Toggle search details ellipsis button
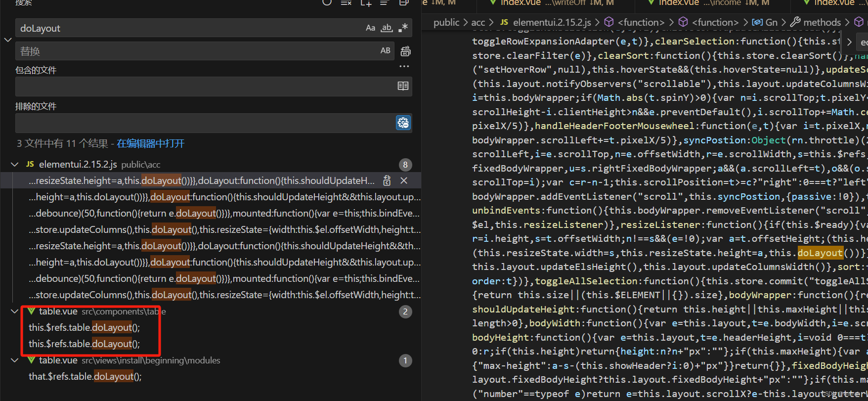This screenshot has height=401, width=868. (404, 66)
